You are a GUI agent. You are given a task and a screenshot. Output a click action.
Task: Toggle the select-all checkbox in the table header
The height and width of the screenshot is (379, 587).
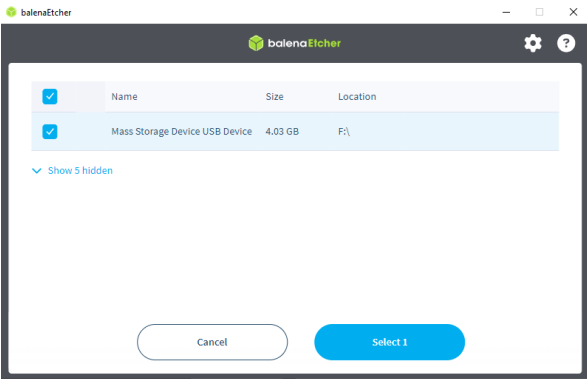pos(50,96)
